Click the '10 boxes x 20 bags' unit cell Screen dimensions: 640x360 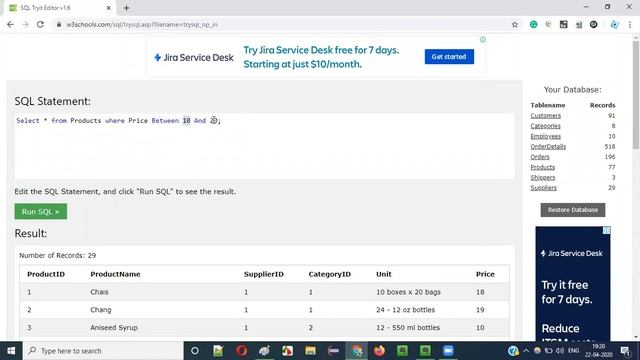click(408, 292)
